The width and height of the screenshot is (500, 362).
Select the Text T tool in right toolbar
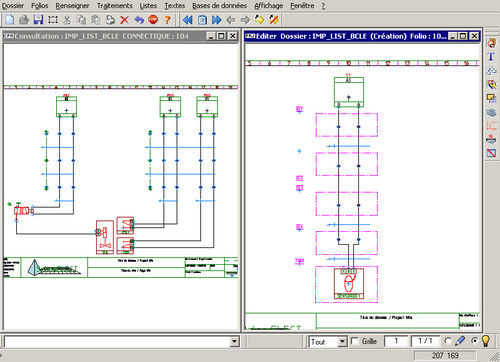coord(491,57)
